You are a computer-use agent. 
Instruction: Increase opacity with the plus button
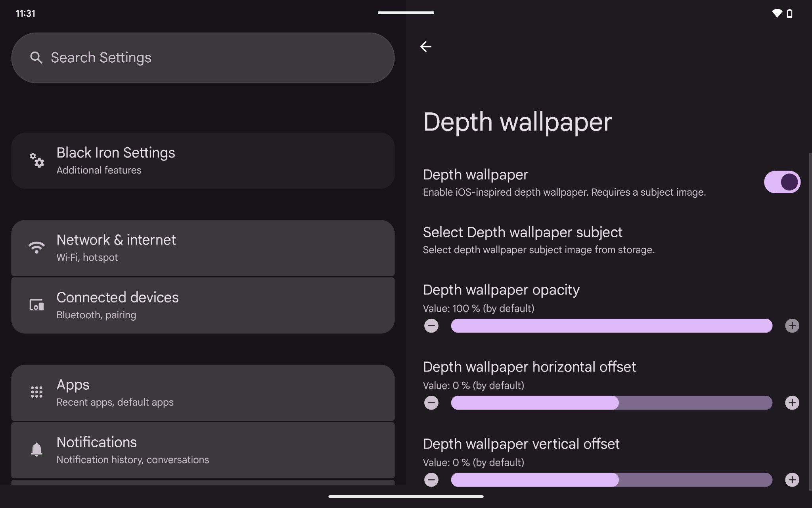coord(792,326)
